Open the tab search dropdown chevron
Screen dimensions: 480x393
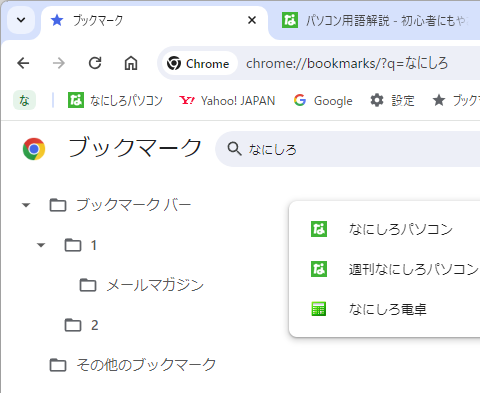(21, 20)
